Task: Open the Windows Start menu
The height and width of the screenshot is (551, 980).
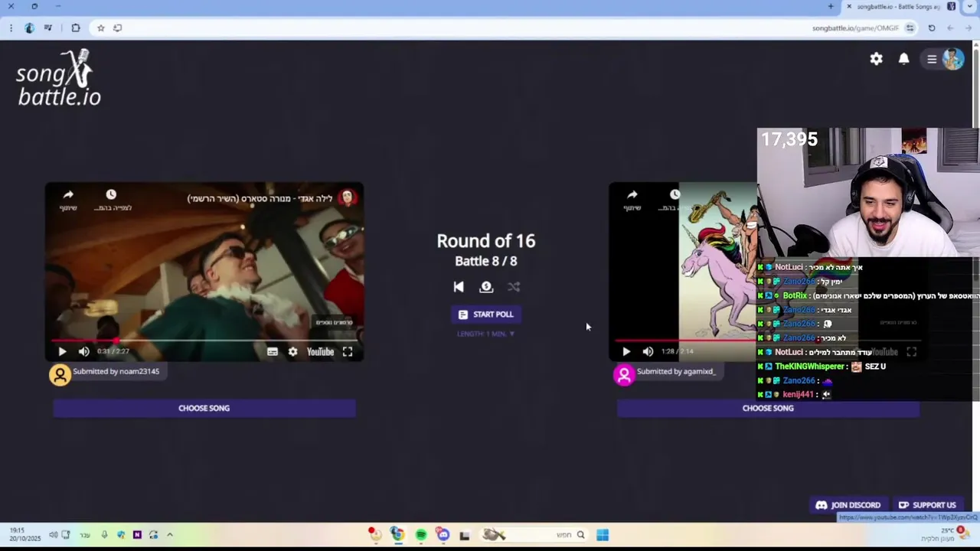Action: [x=603, y=535]
